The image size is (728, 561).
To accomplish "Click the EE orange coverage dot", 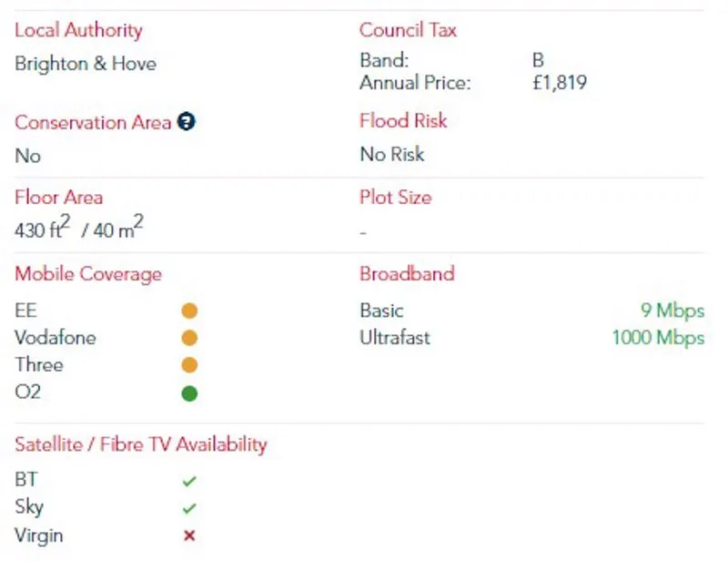I will coord(189,311).
